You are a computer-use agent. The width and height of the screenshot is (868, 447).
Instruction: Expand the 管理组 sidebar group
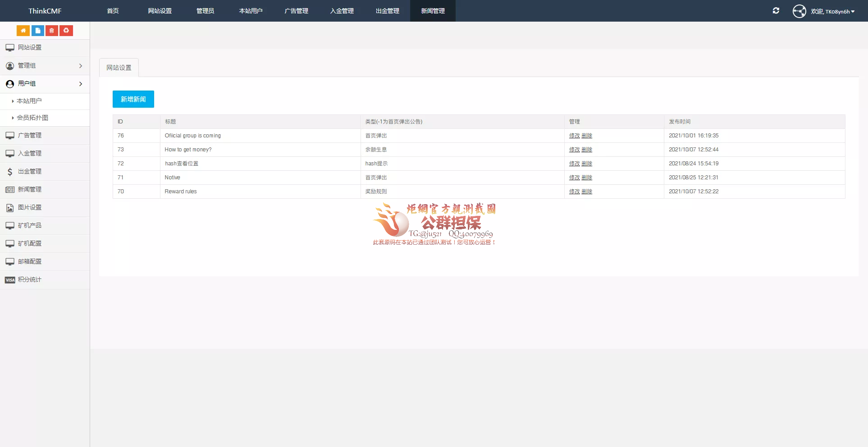tap(44, 66)
